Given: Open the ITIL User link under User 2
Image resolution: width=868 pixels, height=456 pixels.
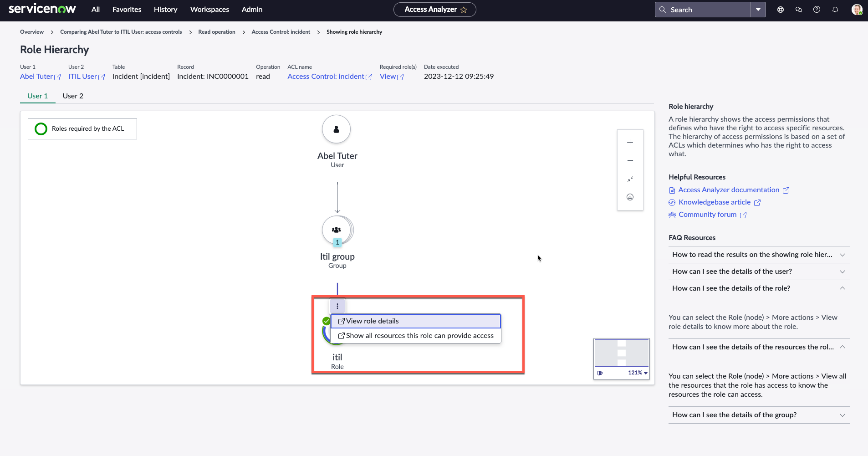Looking at the screenshot, I should click(x=87, y=77).
